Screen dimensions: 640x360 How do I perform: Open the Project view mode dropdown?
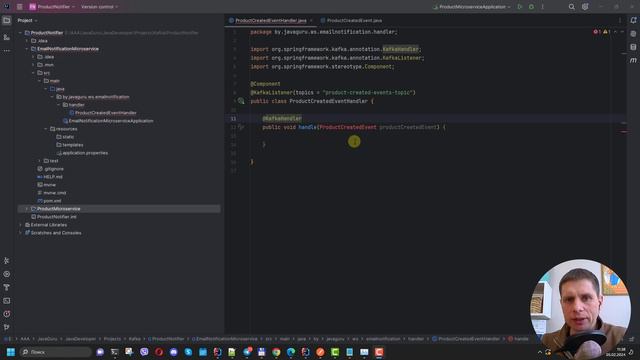pyautogui.click(x=27, y=20)
